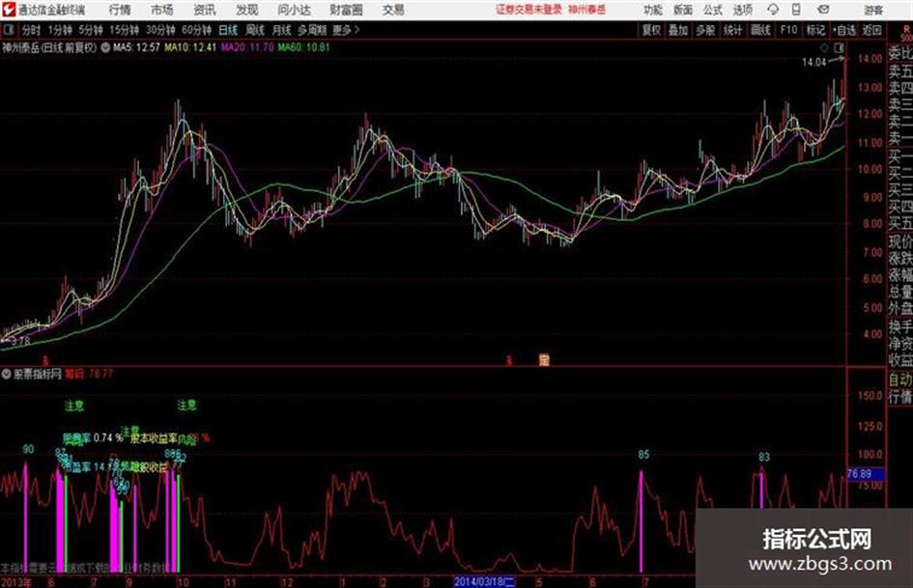This screenshot has height=588, width=913.
Task: Open the mobile phone icon
Action: point(796,10)
